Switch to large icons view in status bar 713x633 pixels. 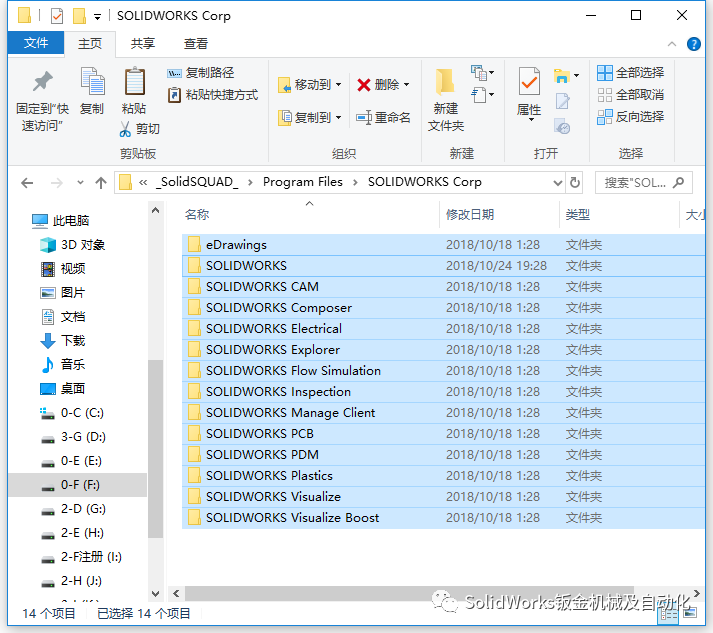(x=690, y=613)
